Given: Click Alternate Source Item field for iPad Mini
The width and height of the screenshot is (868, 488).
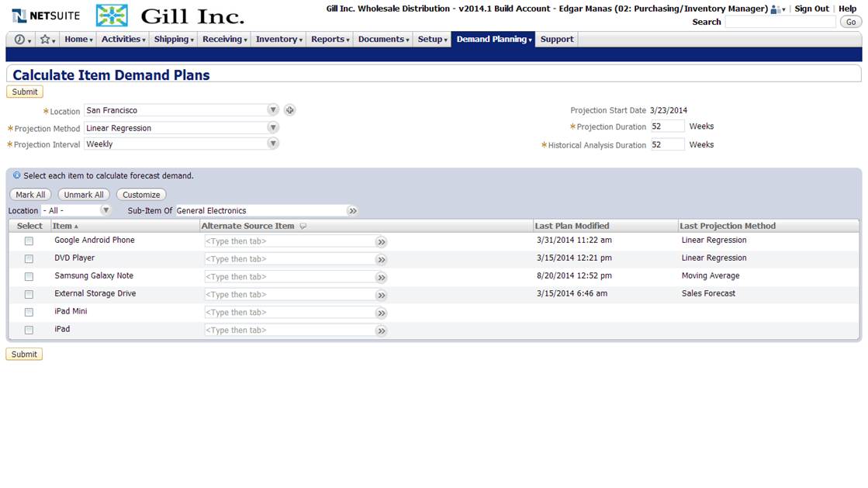Looking at the screenshot, I should click(x=289, y=313).
